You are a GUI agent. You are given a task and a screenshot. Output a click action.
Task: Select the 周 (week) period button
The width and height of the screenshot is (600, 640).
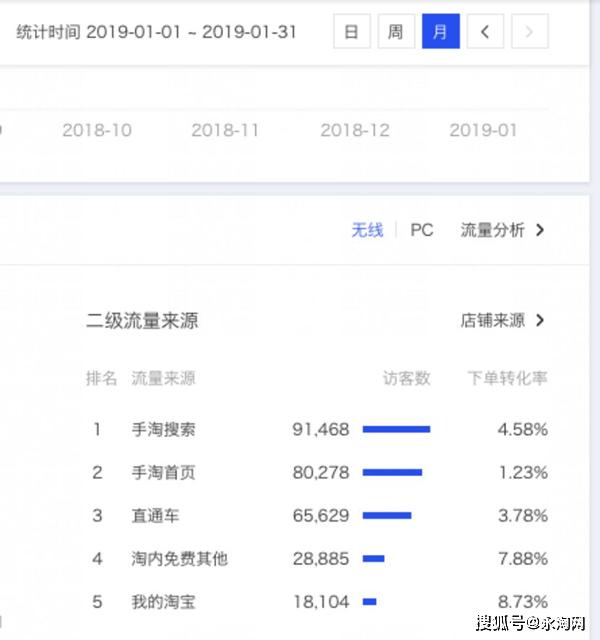(x=396, y=32)
